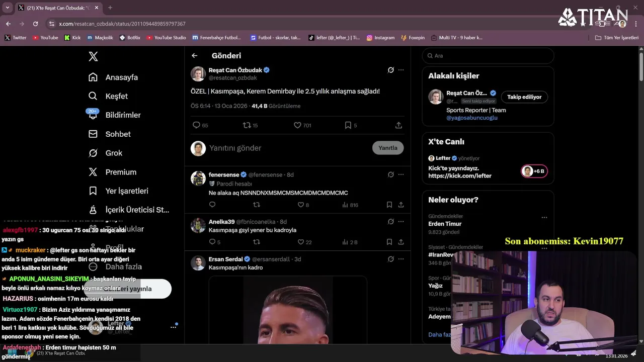
Task: Like fenersense comment with 8 likes
Action: tap(300, 205)
